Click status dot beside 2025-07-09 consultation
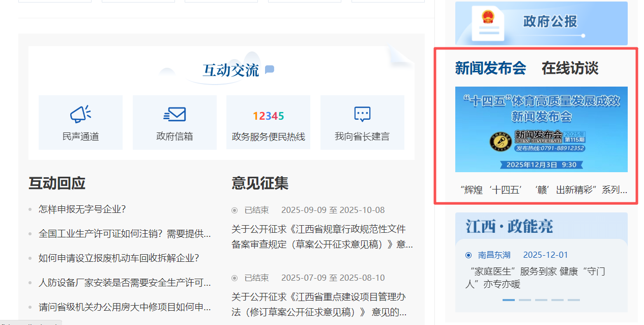 click(x=235, y=278)
